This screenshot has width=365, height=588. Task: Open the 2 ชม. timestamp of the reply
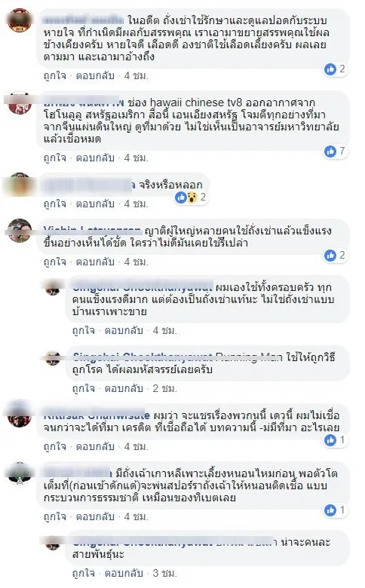pyautogui.click(x=164, y=388)
